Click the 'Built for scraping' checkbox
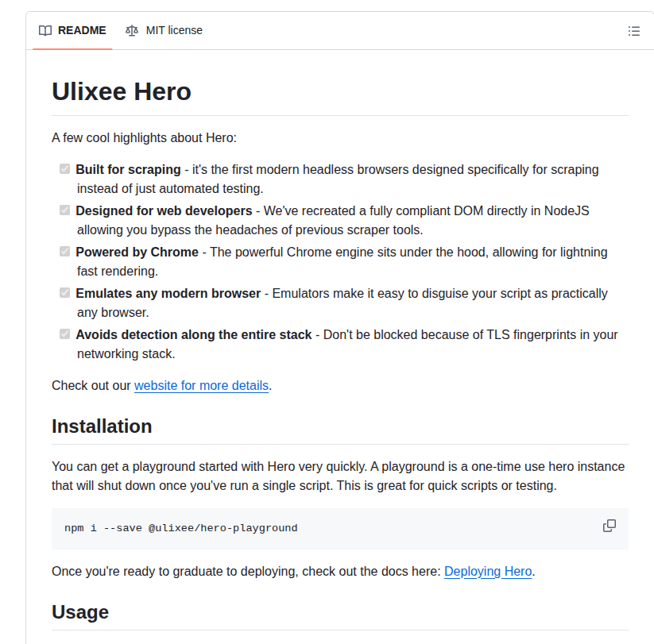Screen dimensions: 654x644 tap(64, 168)
